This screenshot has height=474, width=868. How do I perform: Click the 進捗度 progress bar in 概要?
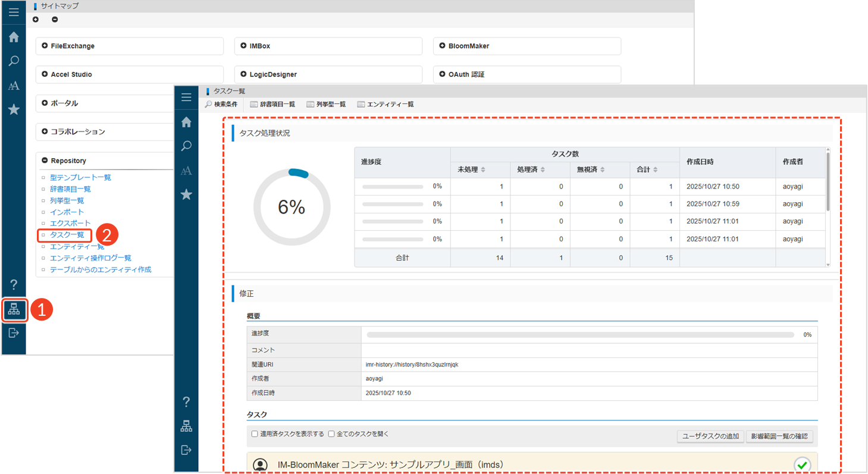click(x=580, y=335)
